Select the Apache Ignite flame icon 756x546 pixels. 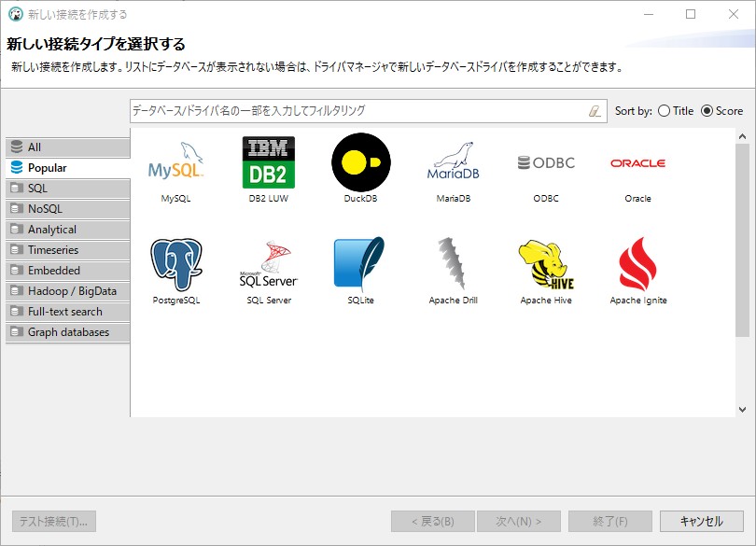pyautogui.click(x=637, y=264)
